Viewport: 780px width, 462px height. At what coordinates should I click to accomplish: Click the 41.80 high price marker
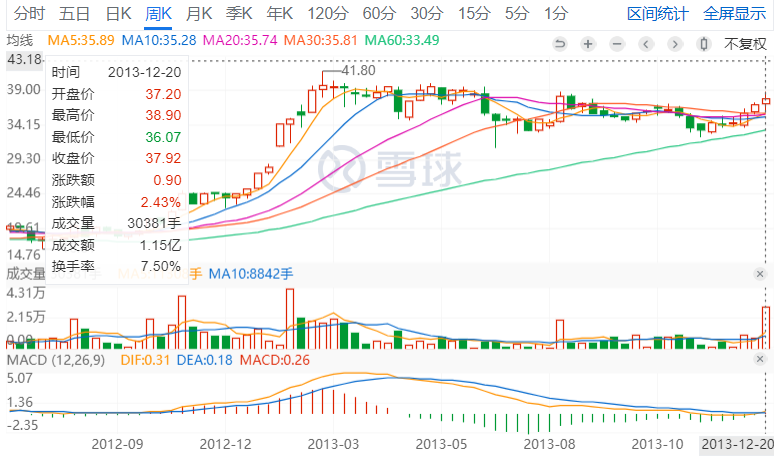click(358, 71)
